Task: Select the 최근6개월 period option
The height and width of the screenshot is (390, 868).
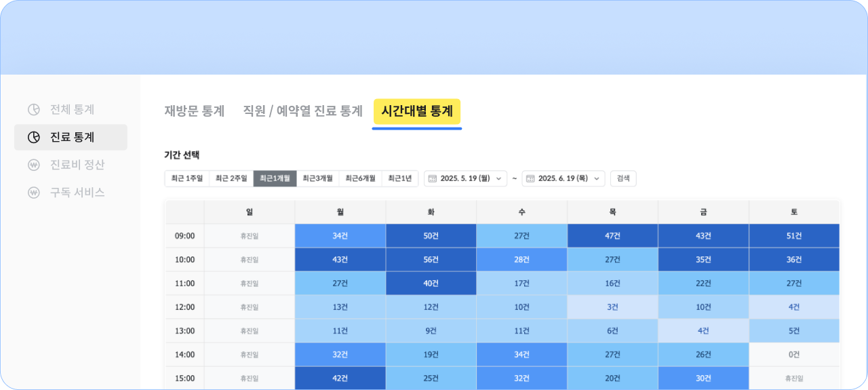Action: pyautogui.click(x=360, y=178)
